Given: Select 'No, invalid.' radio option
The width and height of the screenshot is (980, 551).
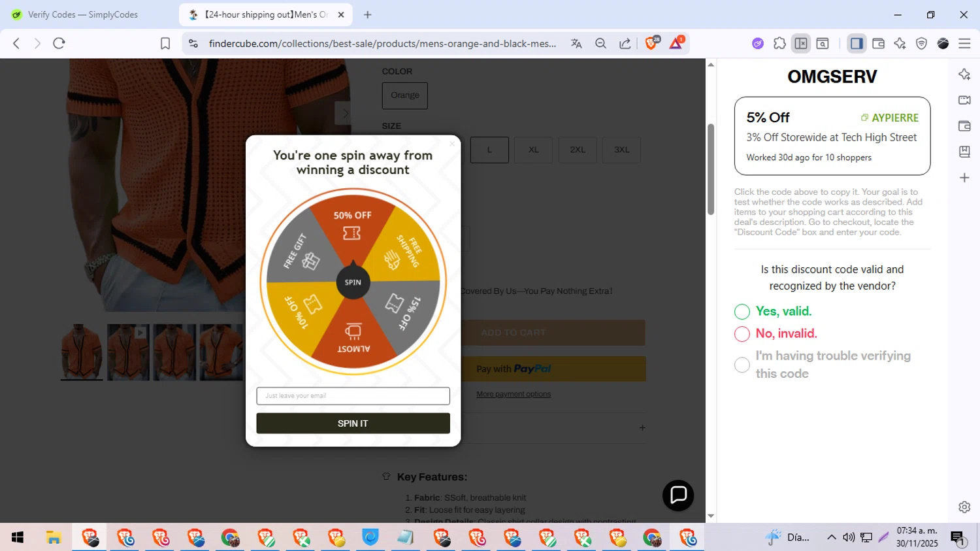Looking at the screenshot, I should 742,334.
